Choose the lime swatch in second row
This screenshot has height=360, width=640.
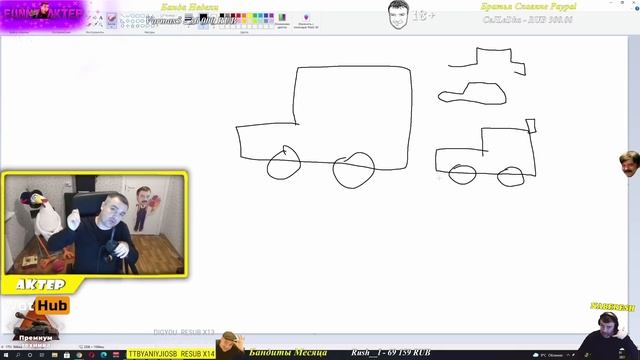(x=255, y=21)
